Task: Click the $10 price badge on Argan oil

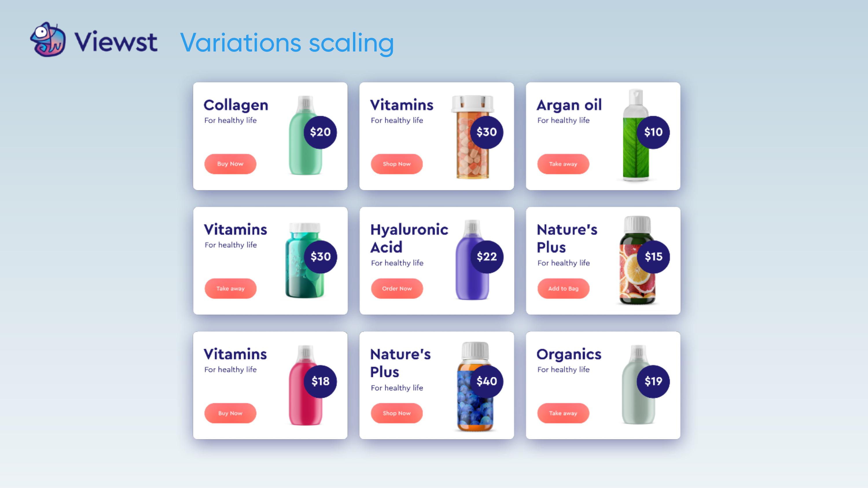Action: [653, 132]
